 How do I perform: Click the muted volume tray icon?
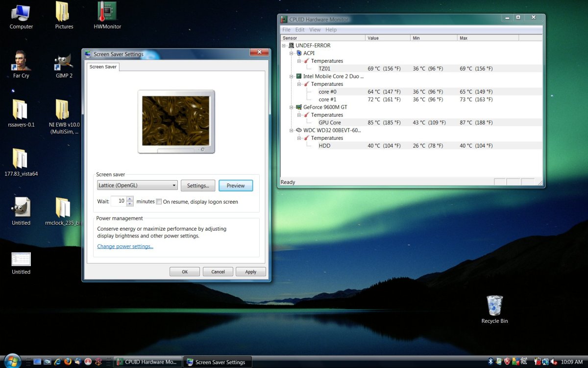554,362
